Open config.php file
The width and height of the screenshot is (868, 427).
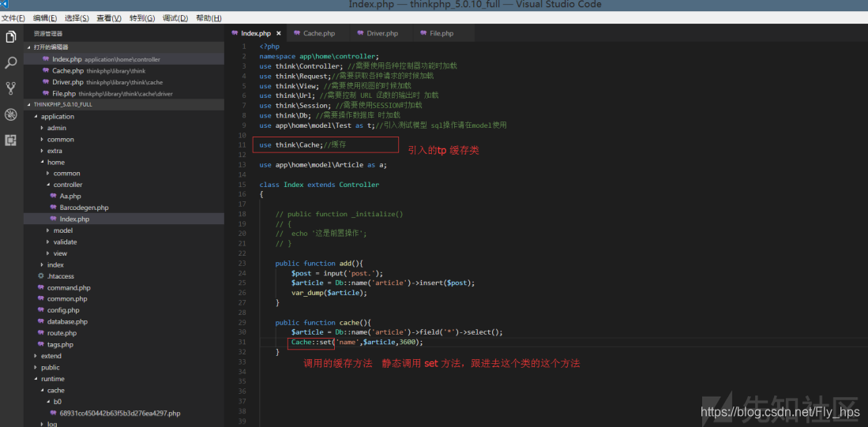(x=63, y=310)
